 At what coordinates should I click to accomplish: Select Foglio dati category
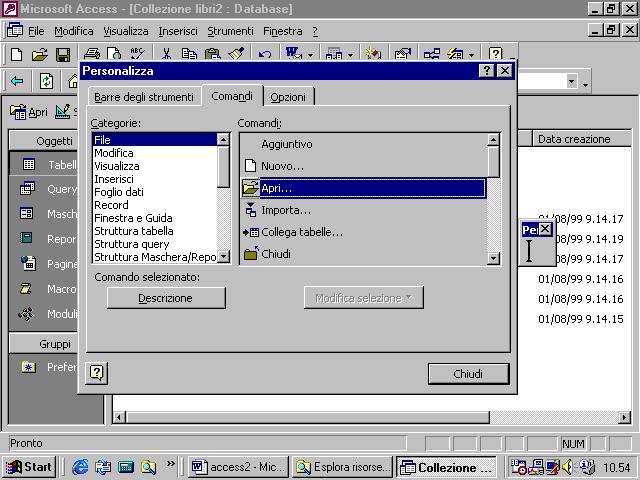(x=155, y=192)
